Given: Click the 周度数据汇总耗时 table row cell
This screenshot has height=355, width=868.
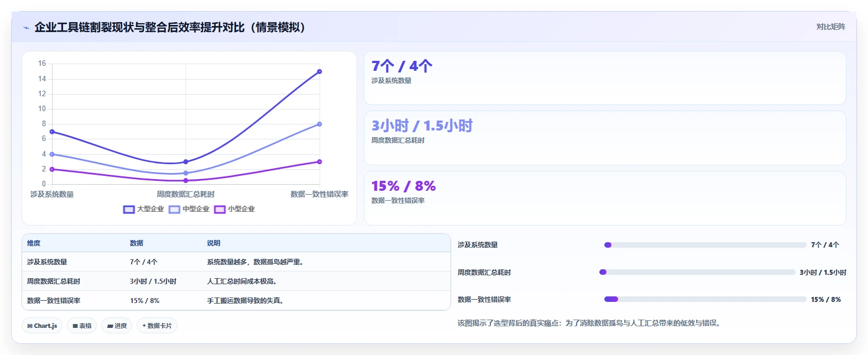Looking at the screenshot, I should click(x=54, y=281).
